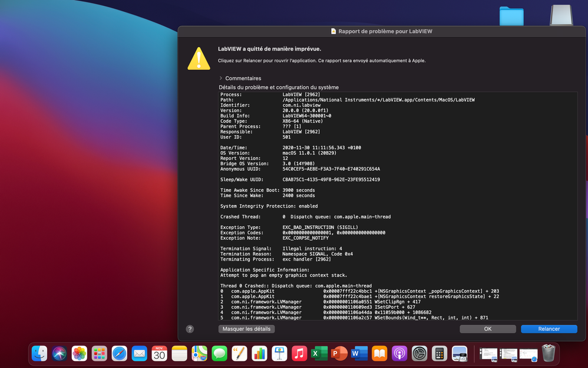
Task: Click inside the problem details text area
Action: point(398,206)
